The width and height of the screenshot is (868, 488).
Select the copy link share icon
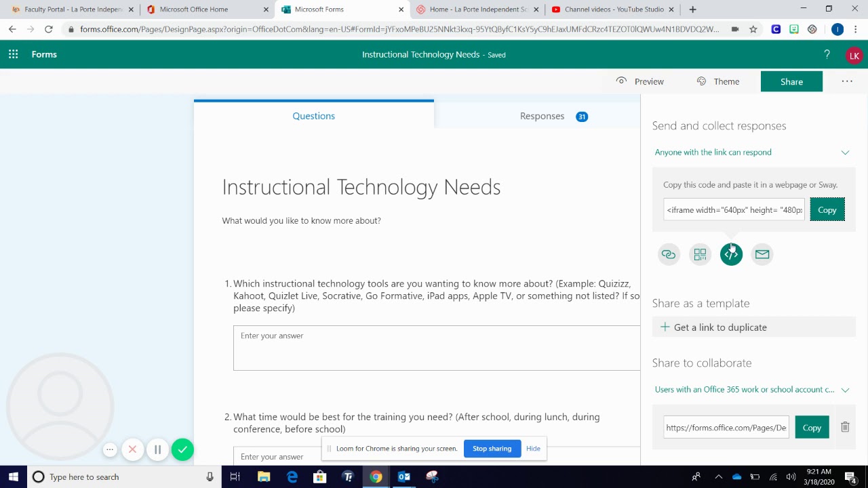pos(669,254)
